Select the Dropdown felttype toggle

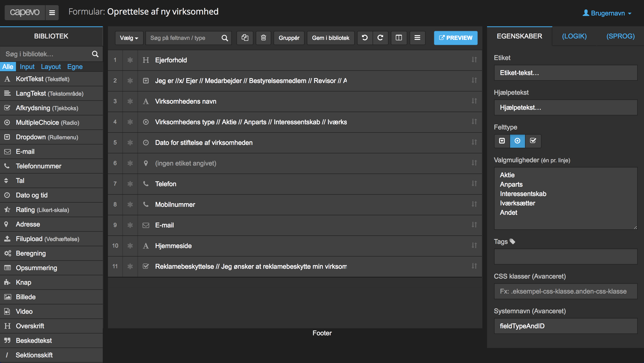502,141
